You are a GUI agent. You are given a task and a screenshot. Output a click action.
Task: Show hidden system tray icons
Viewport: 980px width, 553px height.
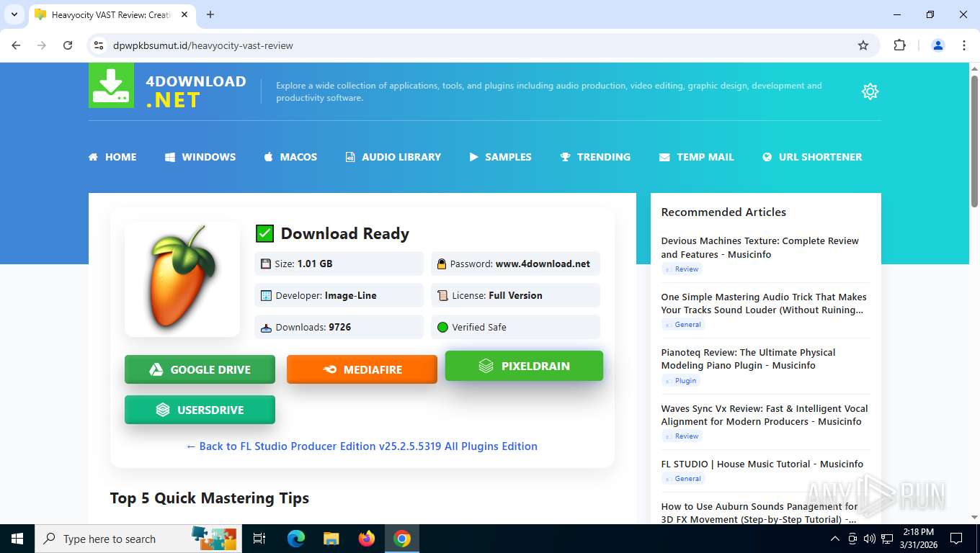[835, 539]
